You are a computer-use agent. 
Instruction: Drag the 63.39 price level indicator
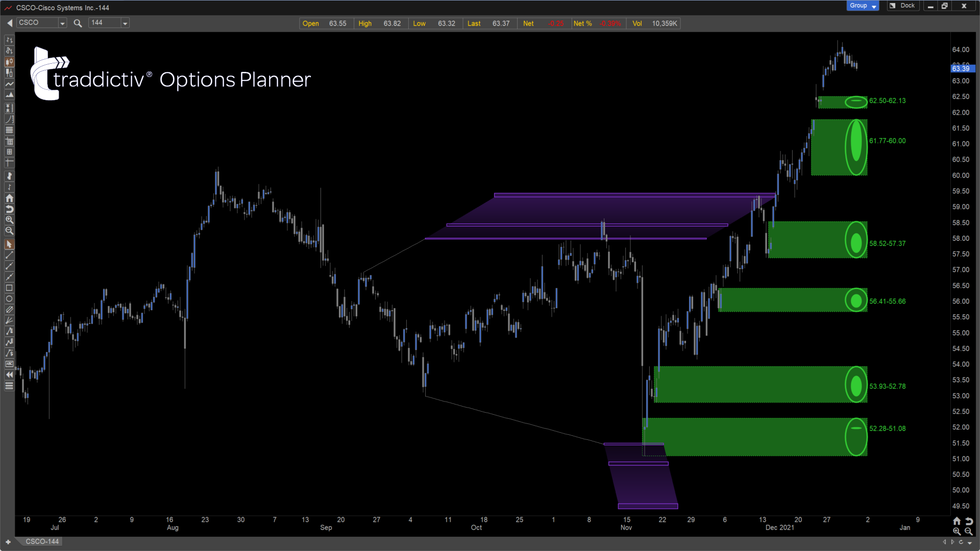[963, 69]
